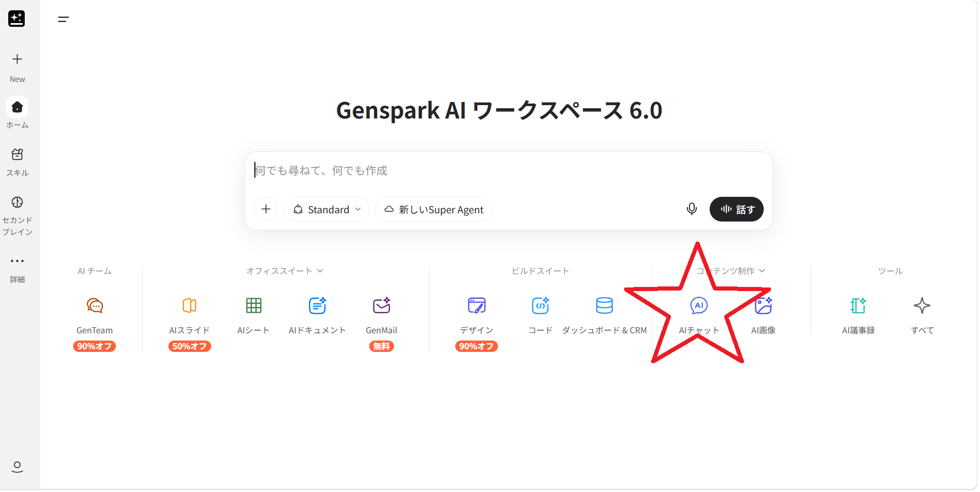Go to ホーム home icon
980x492 pixels.
17,107
